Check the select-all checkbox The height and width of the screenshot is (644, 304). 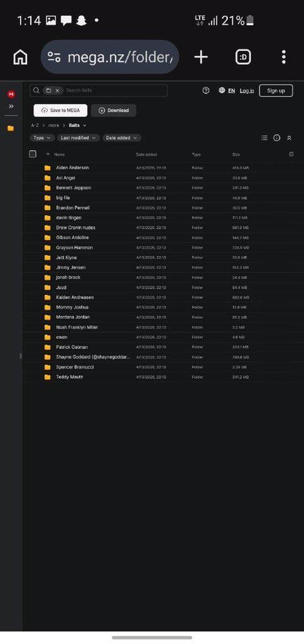tap(33, 154)
